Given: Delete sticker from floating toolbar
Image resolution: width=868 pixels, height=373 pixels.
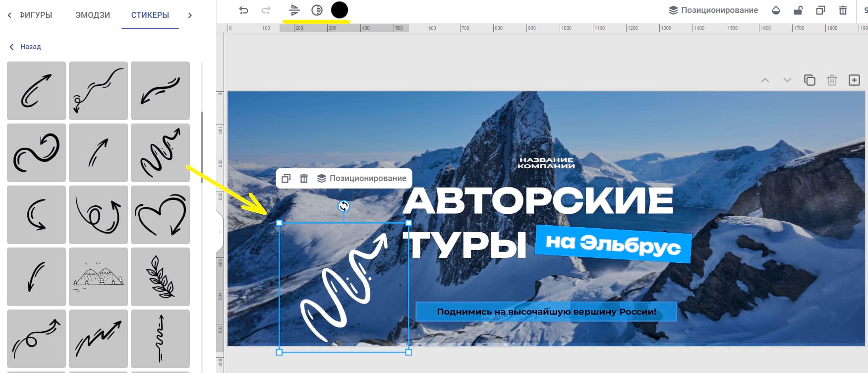Looking at the screenshot, I should click(x=304, y=178).
